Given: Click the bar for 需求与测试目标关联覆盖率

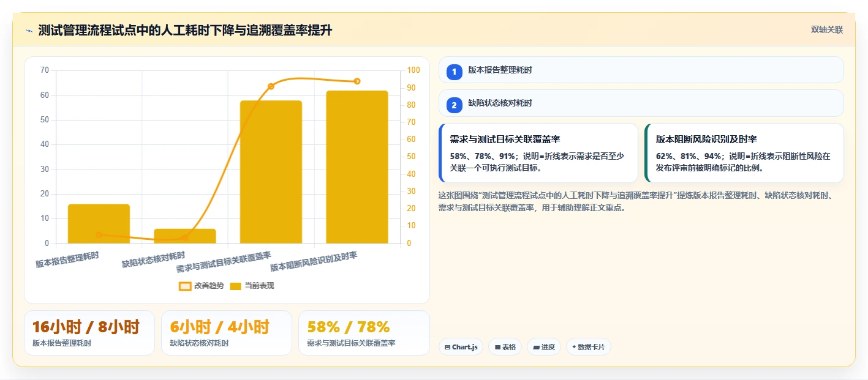Looking at the screenshot, I should pyautogui.click(x=271, y=172).
